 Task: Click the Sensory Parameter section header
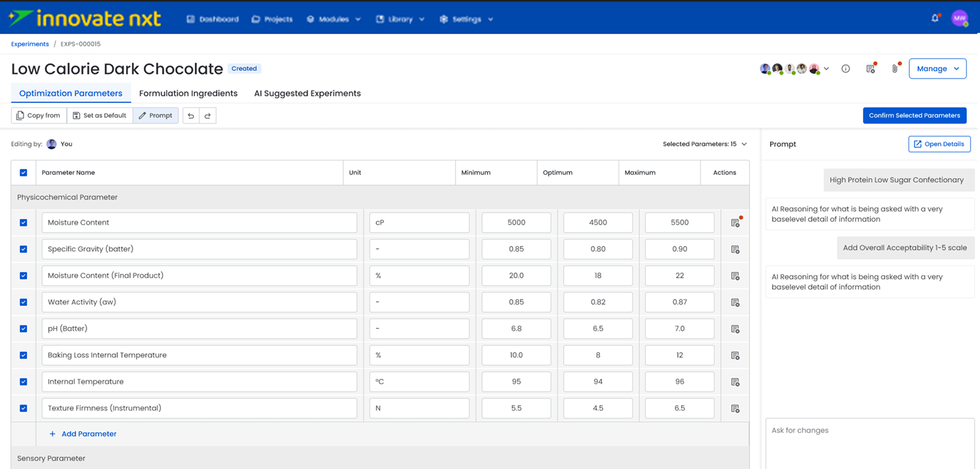380,458
